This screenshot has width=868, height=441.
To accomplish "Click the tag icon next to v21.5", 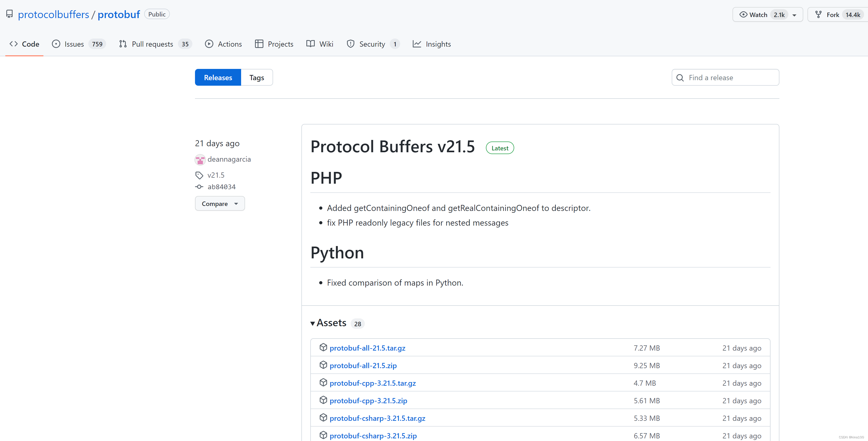I will 199,175.
